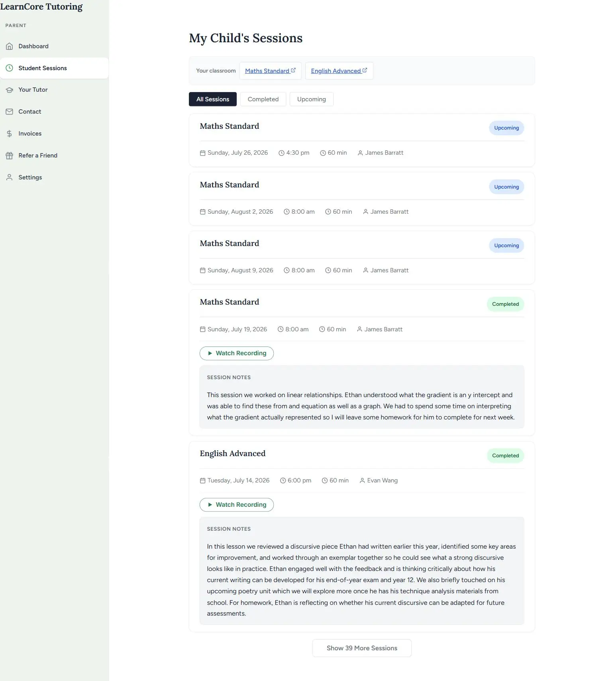
Task: Switch to the Upcoming filter tab
Action: pyautogui.click(x=312, y=99)
